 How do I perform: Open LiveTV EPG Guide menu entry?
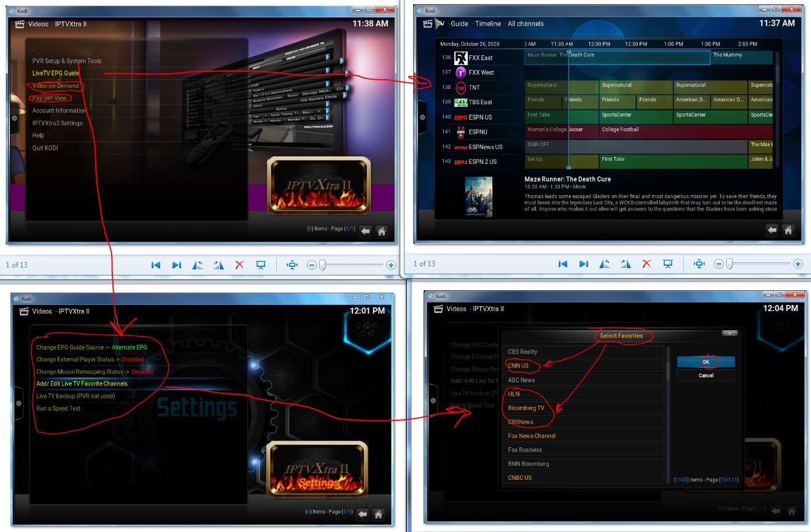coord(56,73)
